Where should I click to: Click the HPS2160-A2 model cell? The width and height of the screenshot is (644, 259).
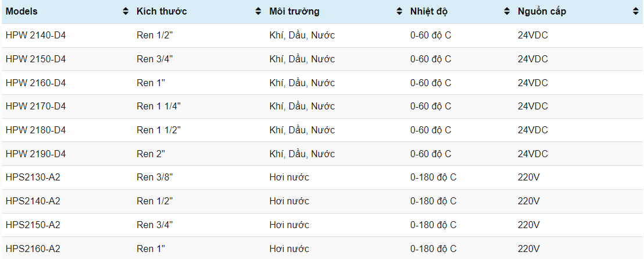coord(33,249)
